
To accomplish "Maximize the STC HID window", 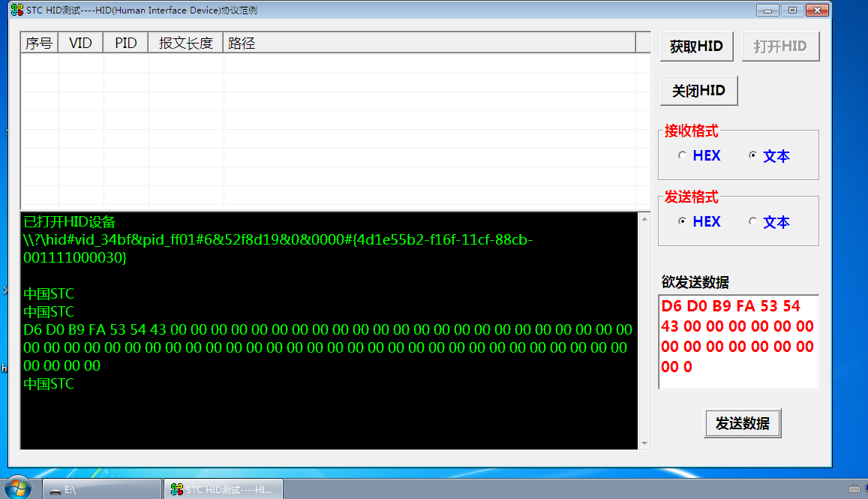I will click(x=792, y=10).
